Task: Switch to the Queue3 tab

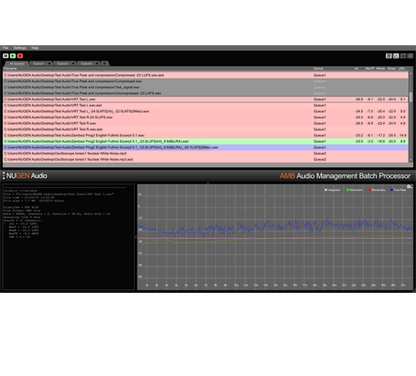Action: pos(86,63)
